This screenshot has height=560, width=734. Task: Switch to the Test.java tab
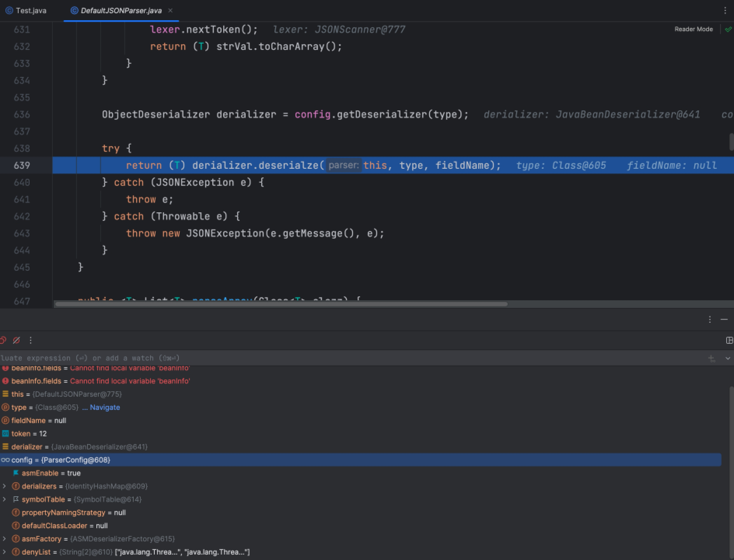tap(26, 10)
